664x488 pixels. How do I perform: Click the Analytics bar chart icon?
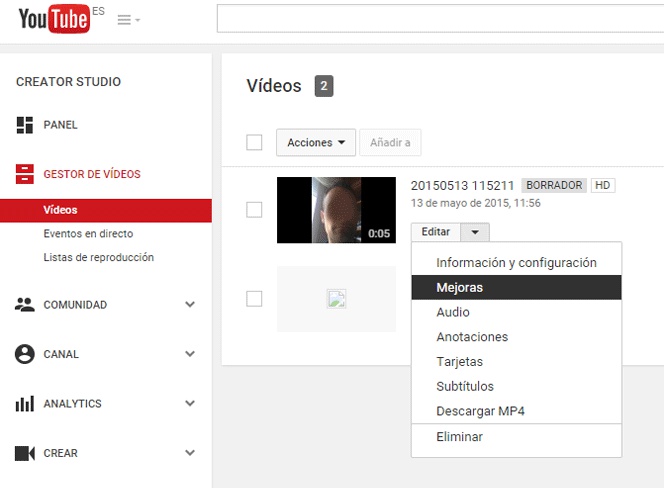pos(25,404)
